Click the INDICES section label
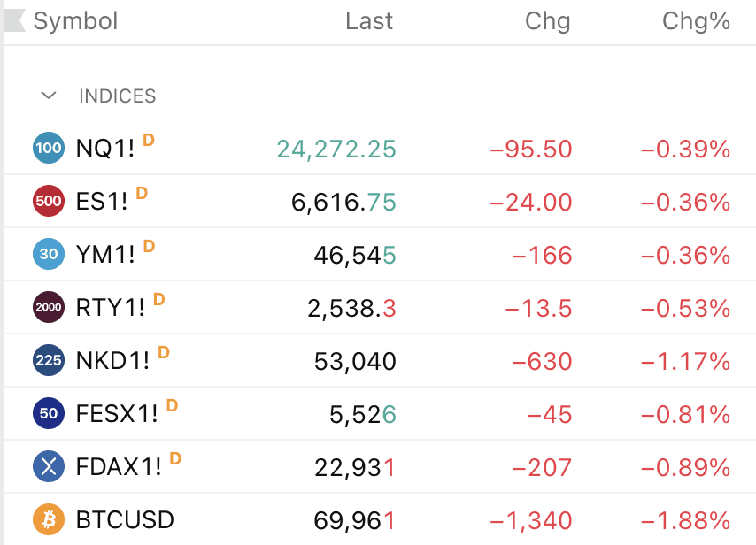 pos(117,96)
